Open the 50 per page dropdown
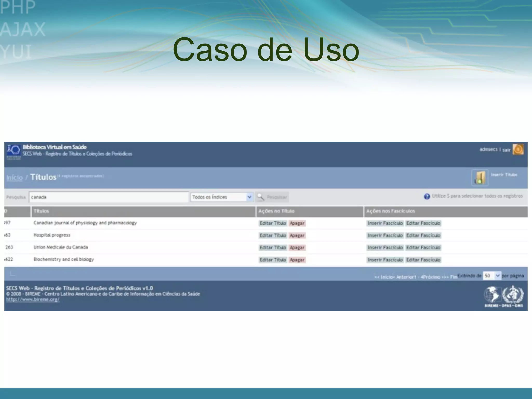The height and width of the screenshot is (399, 532). (492, 276)
